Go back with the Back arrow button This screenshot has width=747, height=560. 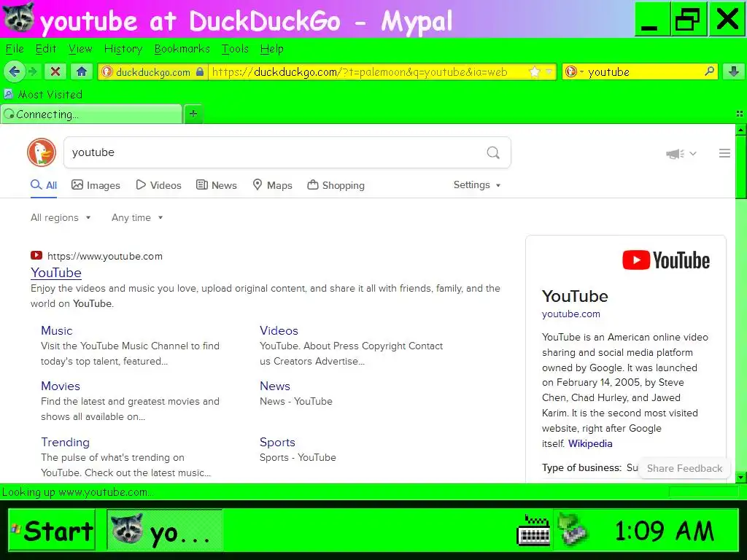pos(14,72)
